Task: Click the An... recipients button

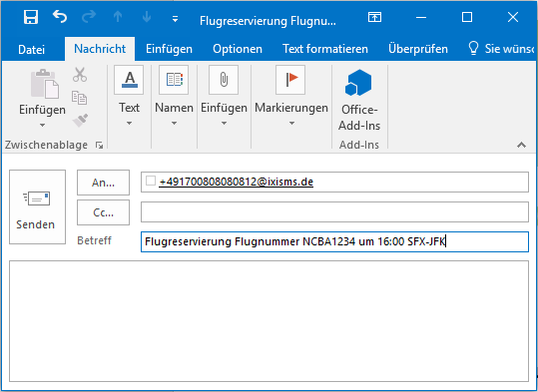Action: tap(103, 183)
